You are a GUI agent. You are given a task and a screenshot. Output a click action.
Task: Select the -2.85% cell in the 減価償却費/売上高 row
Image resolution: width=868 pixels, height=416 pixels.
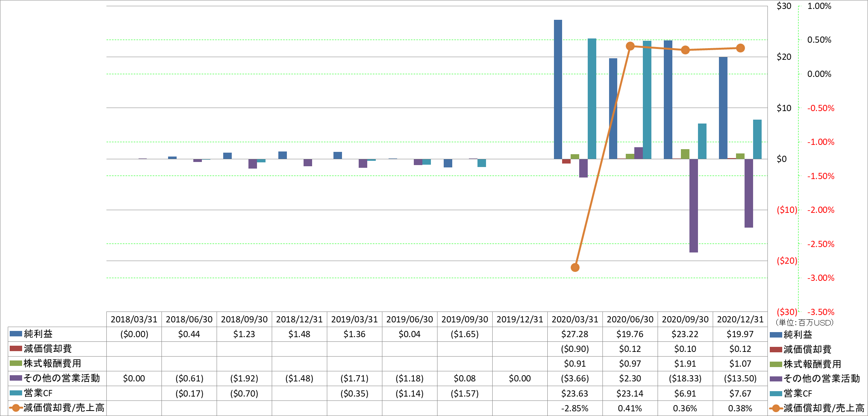pos(575,408)
